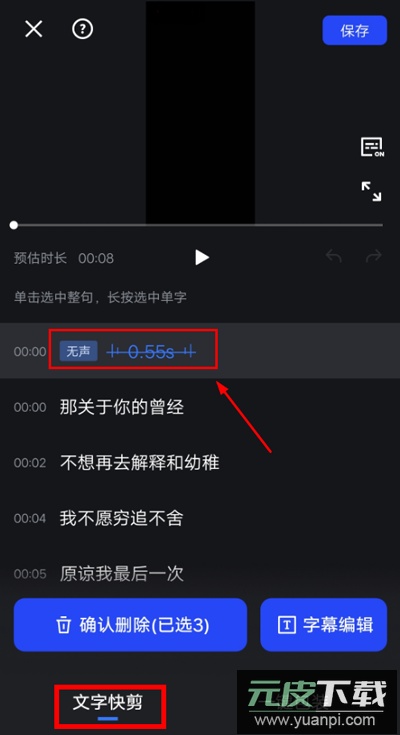Toggle the subtitle ON display icon

coord(372,147)
